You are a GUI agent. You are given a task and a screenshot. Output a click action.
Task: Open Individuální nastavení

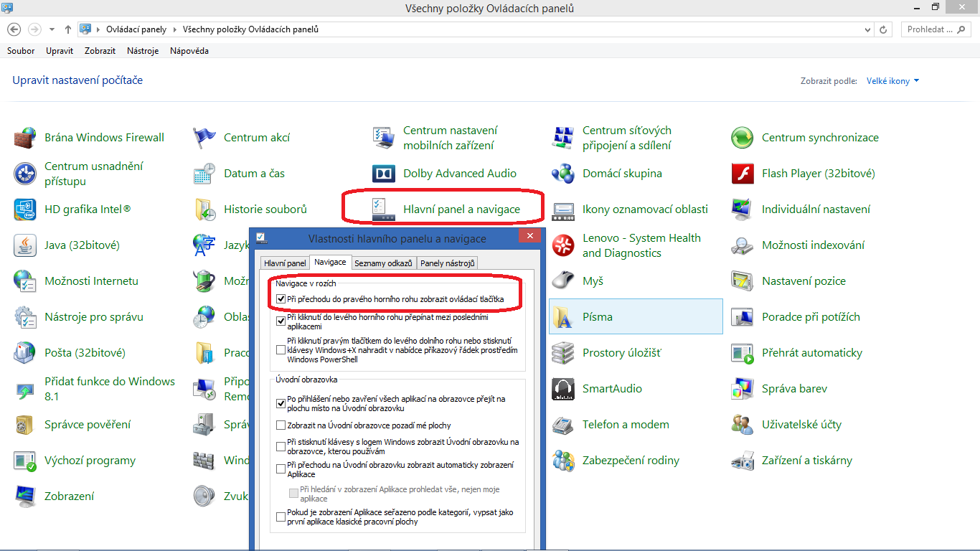(x=801, y=209)
